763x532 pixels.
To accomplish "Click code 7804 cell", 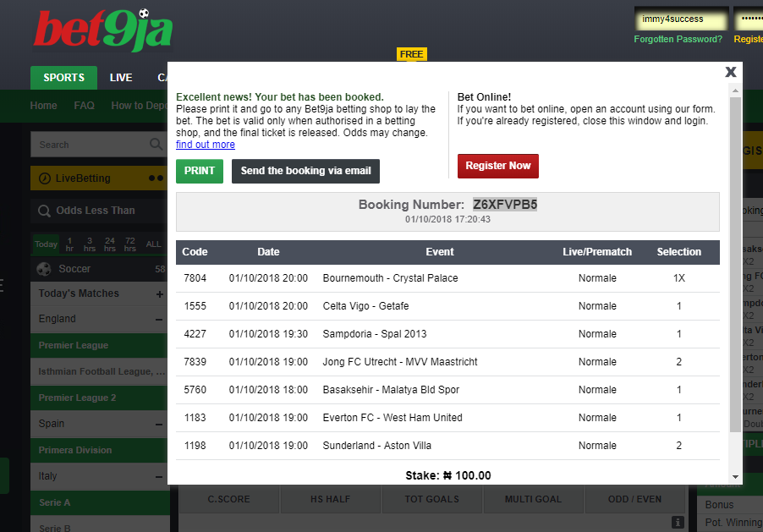I will pos(195,278).
